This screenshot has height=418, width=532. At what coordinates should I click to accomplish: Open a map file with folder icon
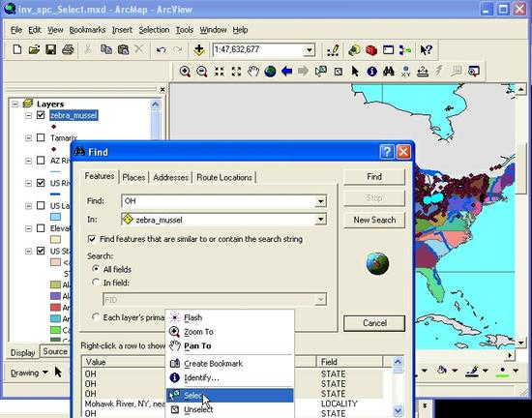pyautogui.click(x=34, y=50)
